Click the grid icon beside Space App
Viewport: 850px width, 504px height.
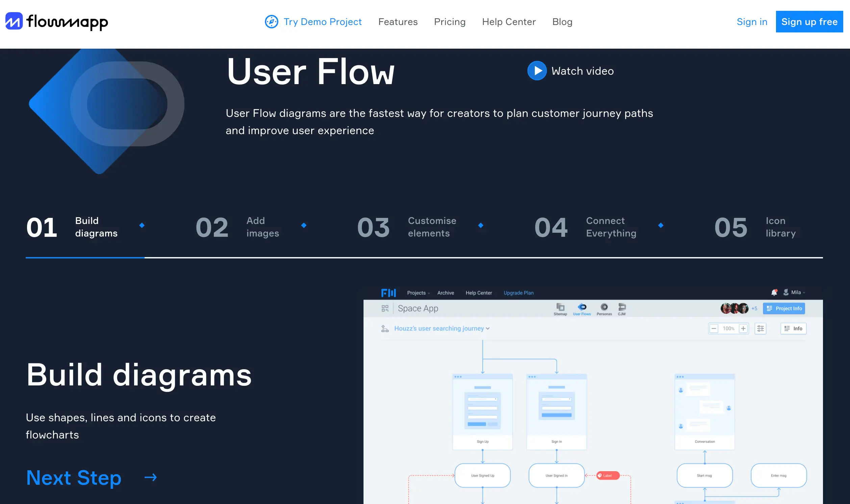pyautogui.click(x=385, y=308)
